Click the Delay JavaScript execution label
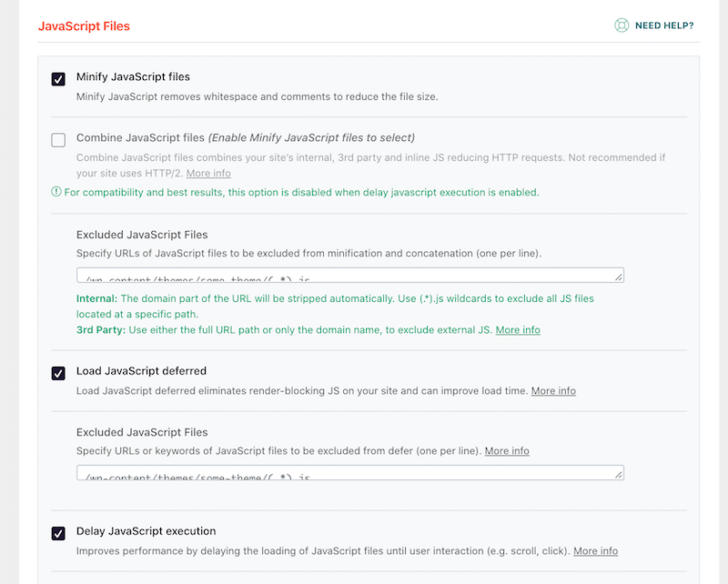 point(146,531)
